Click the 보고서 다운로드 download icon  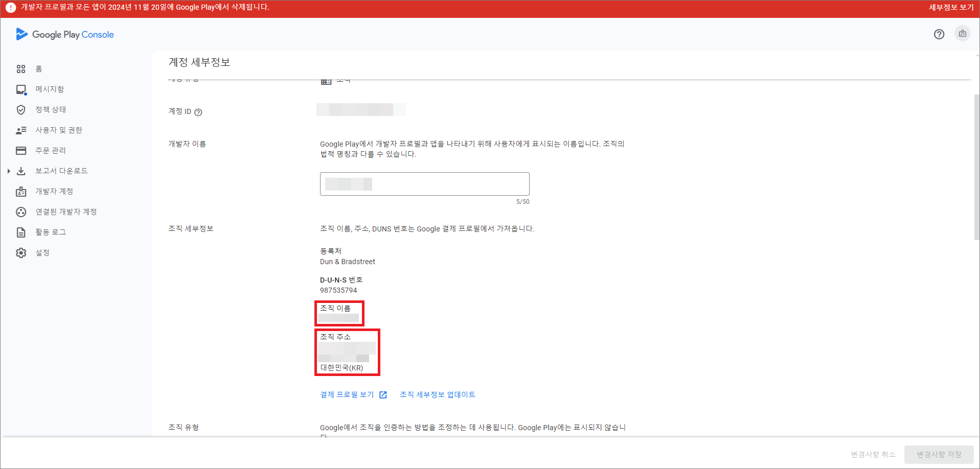coord(21,171)
